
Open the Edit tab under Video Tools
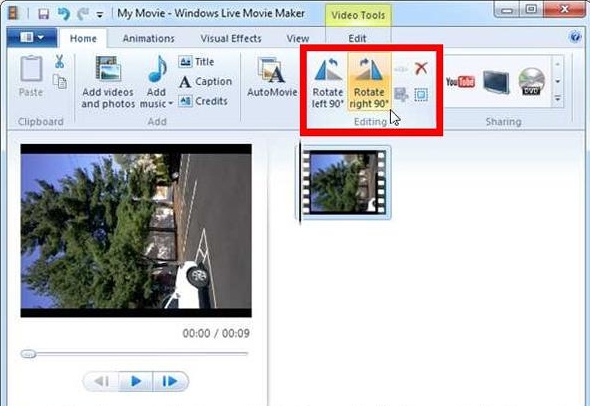tap(357, 38)
